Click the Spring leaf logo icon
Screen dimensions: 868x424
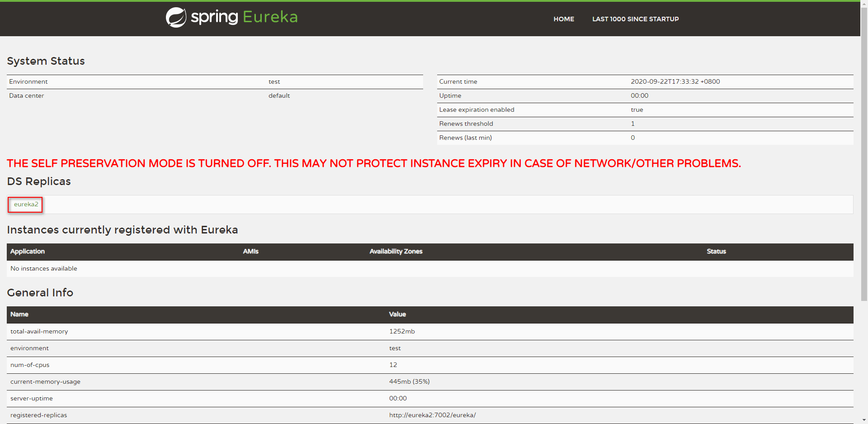coord(176,18)
